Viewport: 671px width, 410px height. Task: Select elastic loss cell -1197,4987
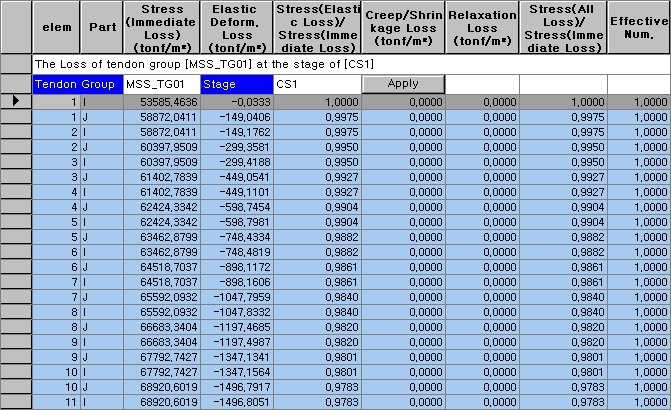coord(237,342)
